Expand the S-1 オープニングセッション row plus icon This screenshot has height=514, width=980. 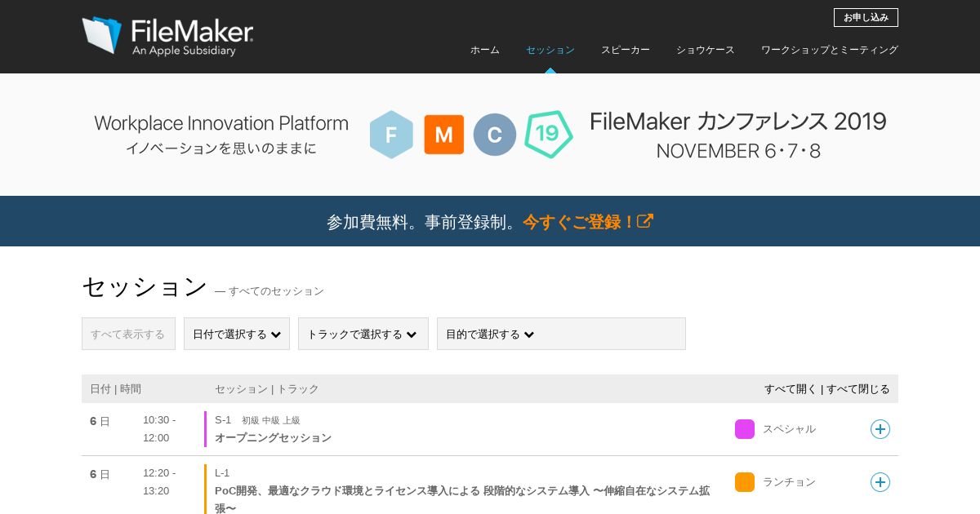880,429
